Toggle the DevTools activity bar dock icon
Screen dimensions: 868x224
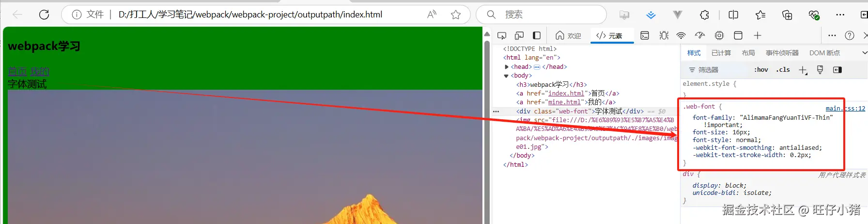[x=537, y=35]
